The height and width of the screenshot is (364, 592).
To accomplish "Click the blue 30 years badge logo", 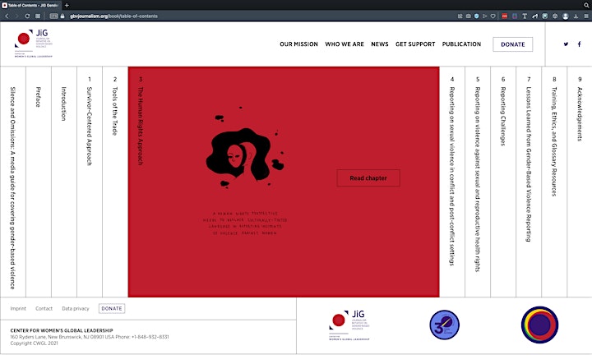I will click(x=444, y=325).
